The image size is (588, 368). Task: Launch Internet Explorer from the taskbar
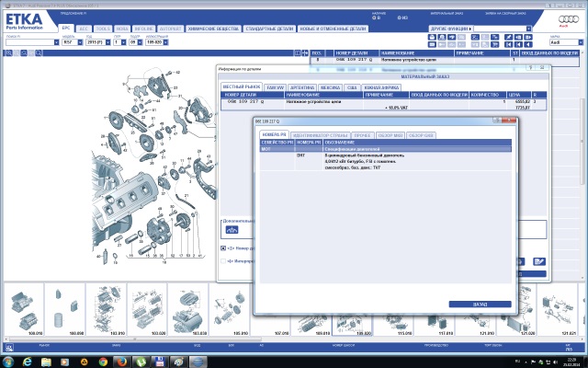pos(27,362)
